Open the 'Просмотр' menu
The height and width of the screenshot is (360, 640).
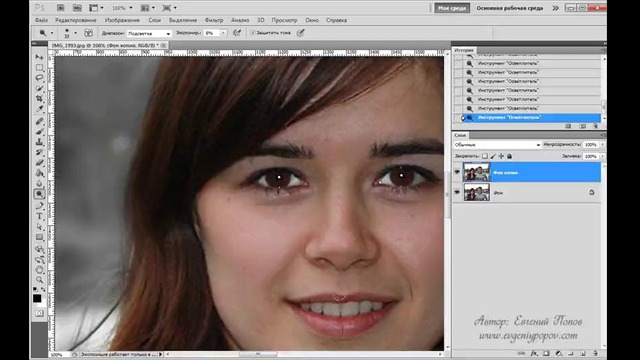click(x=284, y=20)
